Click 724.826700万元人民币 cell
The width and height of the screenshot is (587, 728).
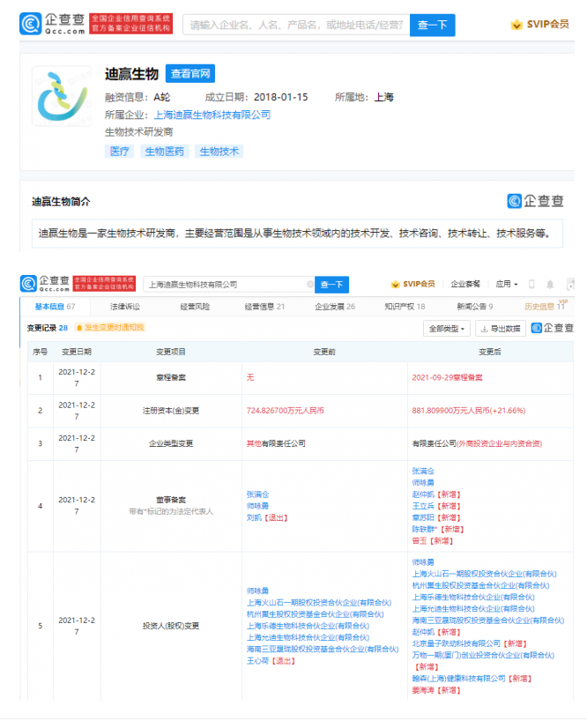(286, 411)
